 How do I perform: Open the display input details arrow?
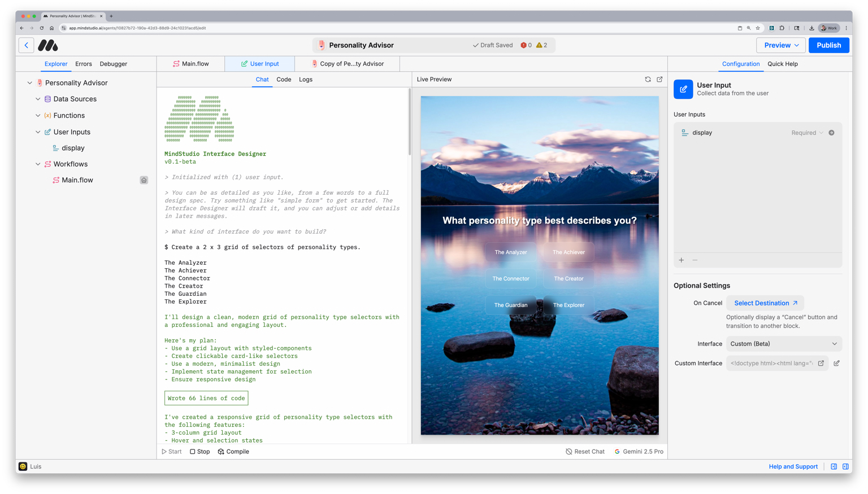[x=831, y=133]
